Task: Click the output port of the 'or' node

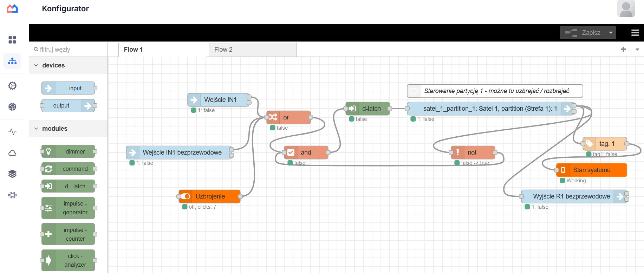Action: (311, 117)
